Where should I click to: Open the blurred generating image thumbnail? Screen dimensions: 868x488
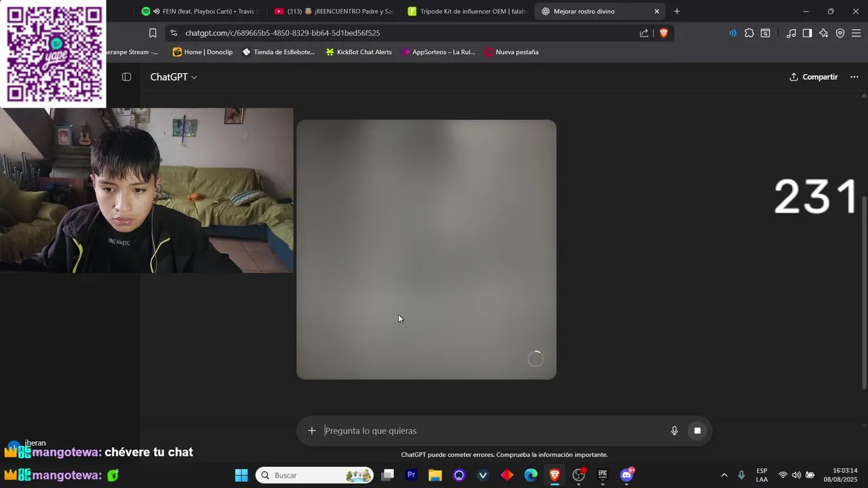(427, 249)
